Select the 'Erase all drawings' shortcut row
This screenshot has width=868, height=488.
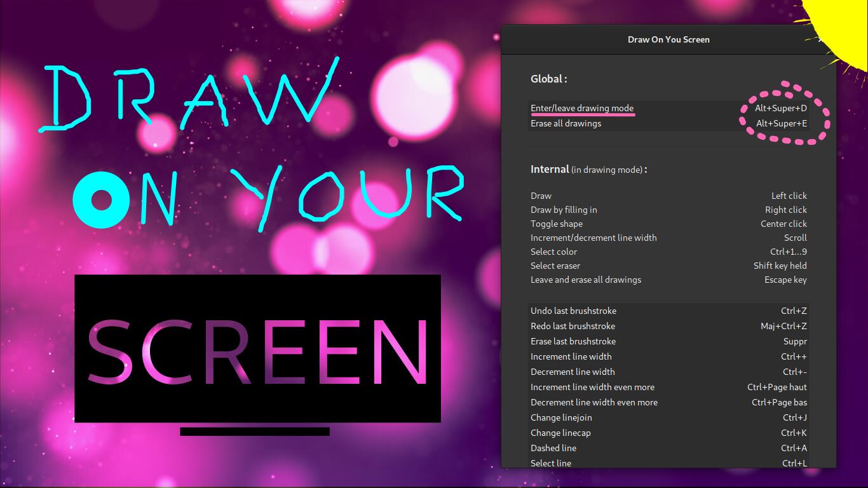tap(566, 123)
